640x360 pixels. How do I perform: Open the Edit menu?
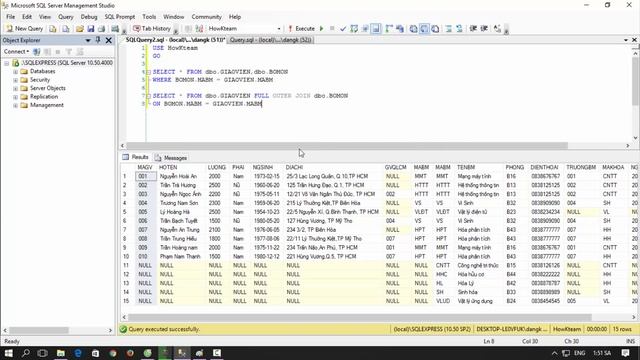tap(27, 17)
